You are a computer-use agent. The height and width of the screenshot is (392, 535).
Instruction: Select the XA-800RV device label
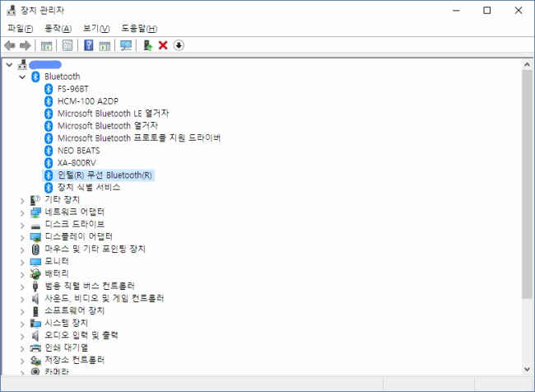click(77, 163)
